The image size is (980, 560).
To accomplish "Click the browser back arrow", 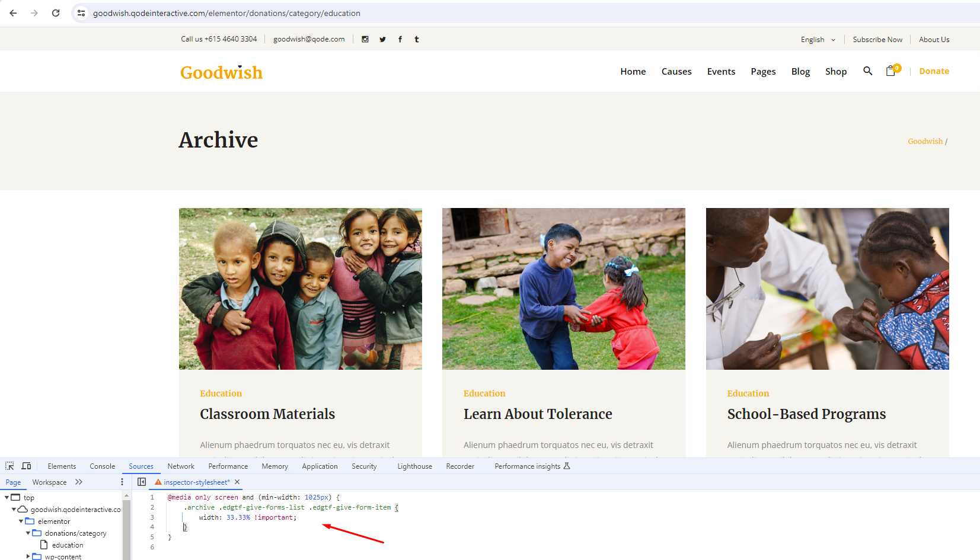I will coord(13,13).
